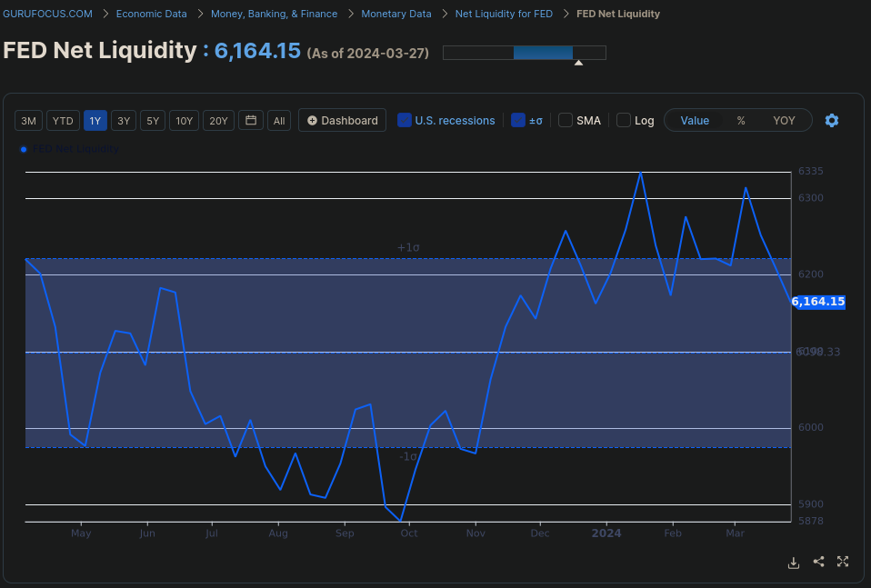Expand chart to fullscreen view
Screen dimensions: 871x588
click(842, 562)
